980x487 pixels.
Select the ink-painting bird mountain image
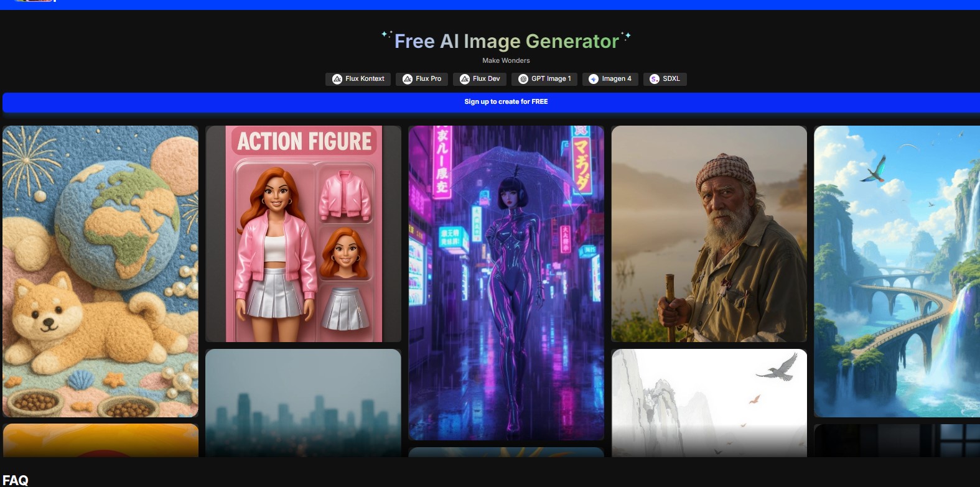709,402
